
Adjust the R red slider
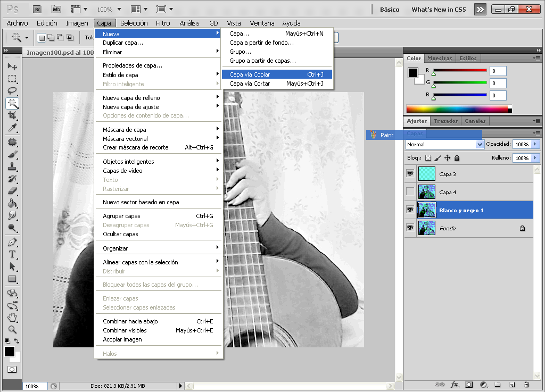(x=433, y=74)
